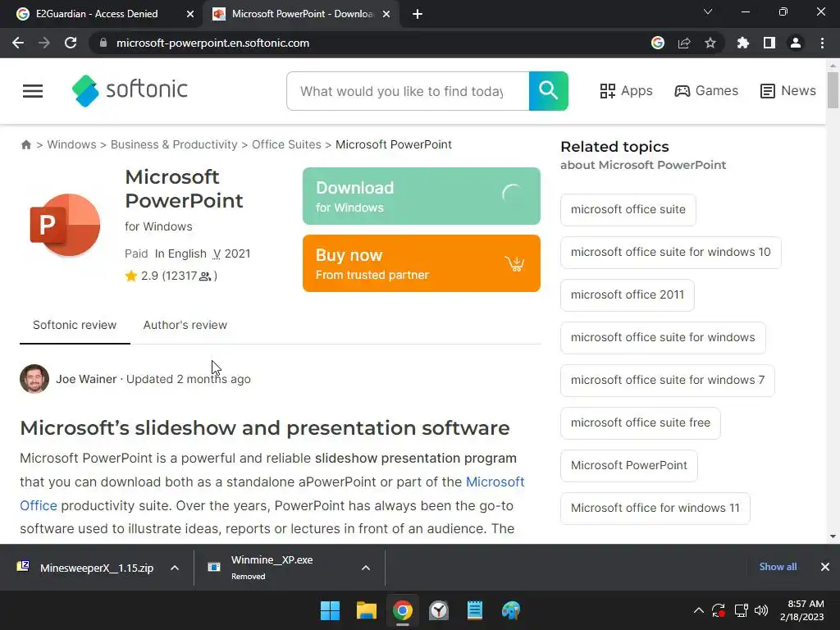Select the 'Microsoft PowerPoint' topic tag
This screenshot has height=630, width=840.
(629, 466)
